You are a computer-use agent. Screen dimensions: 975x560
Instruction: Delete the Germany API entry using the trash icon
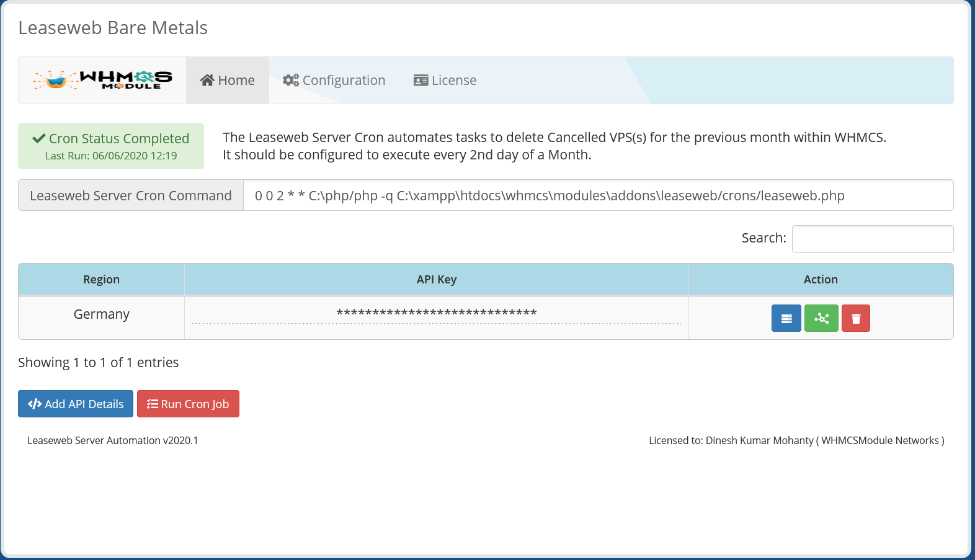856,318
